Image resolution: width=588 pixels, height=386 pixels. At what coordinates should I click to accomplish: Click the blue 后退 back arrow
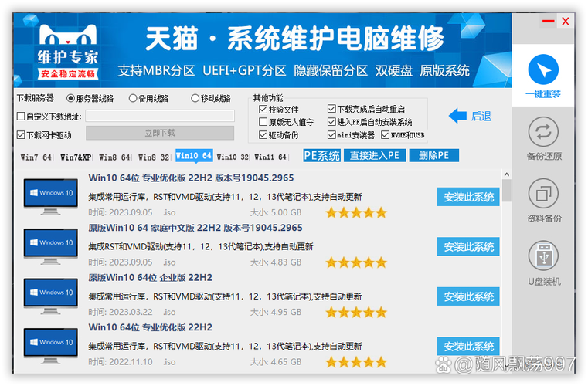[457, 116]
